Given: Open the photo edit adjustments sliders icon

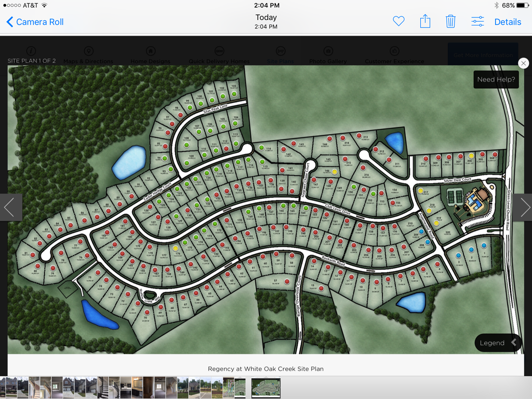Looking at the screenshot, I should [478, 21].
